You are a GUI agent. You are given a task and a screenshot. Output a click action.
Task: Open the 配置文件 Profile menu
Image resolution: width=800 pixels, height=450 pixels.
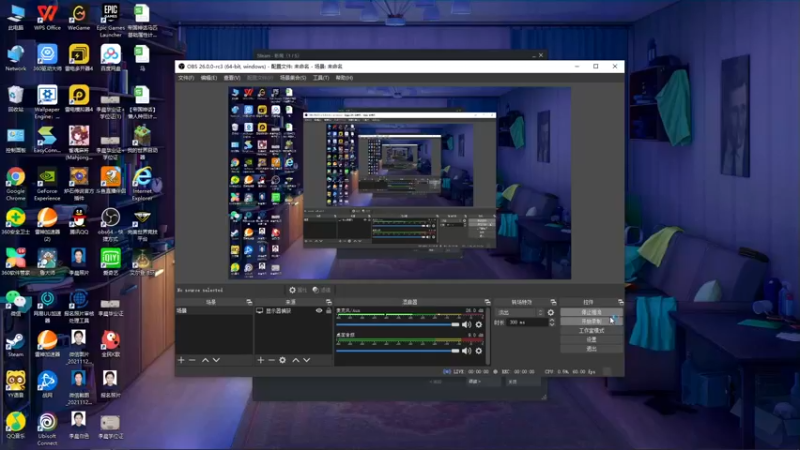coord(260,78)
